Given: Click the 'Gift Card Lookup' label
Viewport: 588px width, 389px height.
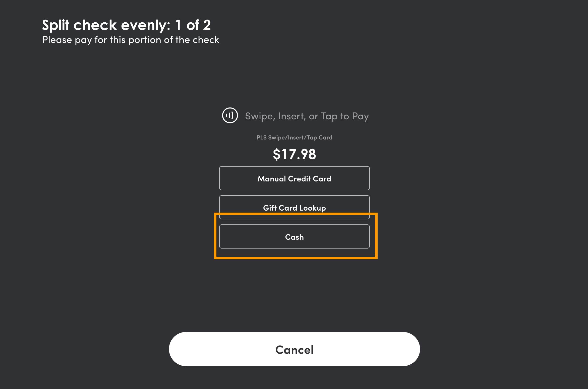Looking at the screenshot, I should (x=294, y=208).
